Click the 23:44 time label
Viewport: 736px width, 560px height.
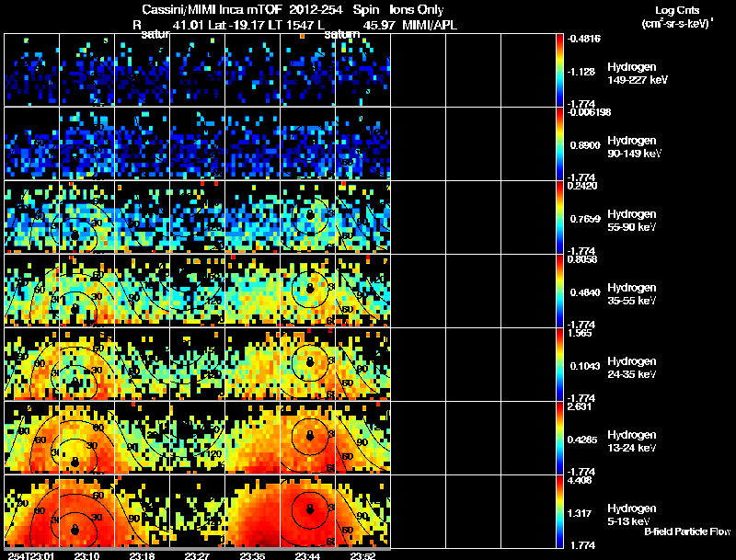click(307, 555)
